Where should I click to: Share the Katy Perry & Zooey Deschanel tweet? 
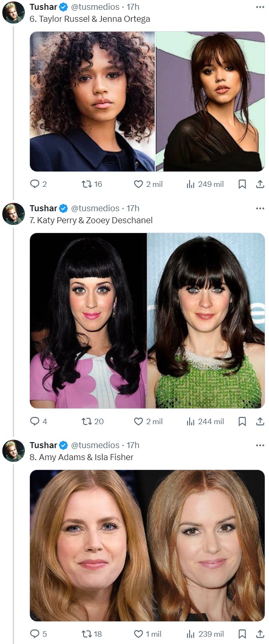pyautogui.click(x=260, y=421)
